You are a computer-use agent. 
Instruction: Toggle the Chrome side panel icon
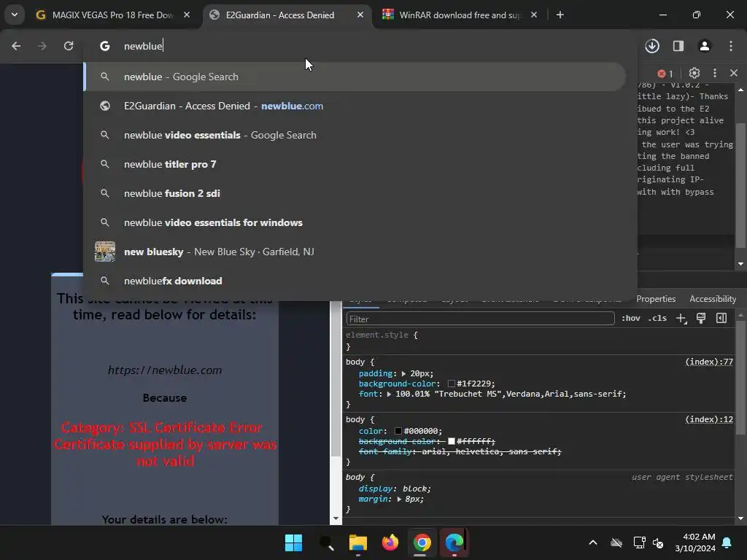pyautogui.click(x=678, y=46)
